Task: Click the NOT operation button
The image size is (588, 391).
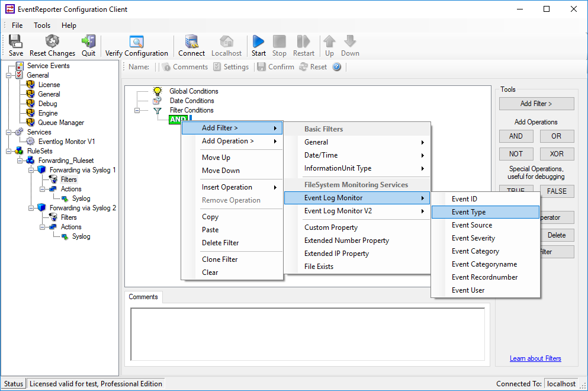Action: click(516, 154)
